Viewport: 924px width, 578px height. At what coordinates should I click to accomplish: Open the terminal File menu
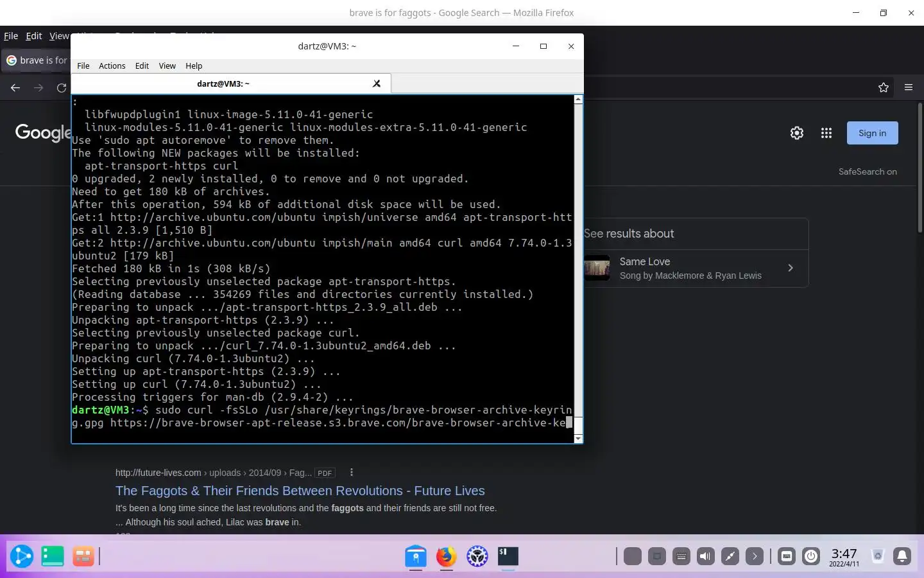coord(83,66)
